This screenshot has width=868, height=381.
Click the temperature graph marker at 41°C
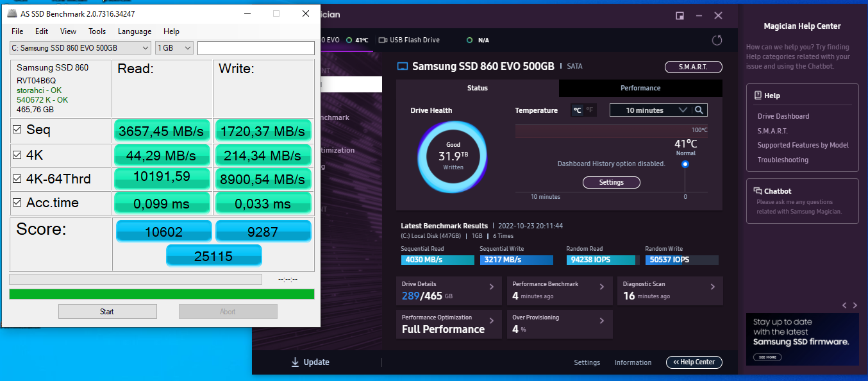click(x=685, y=164)
